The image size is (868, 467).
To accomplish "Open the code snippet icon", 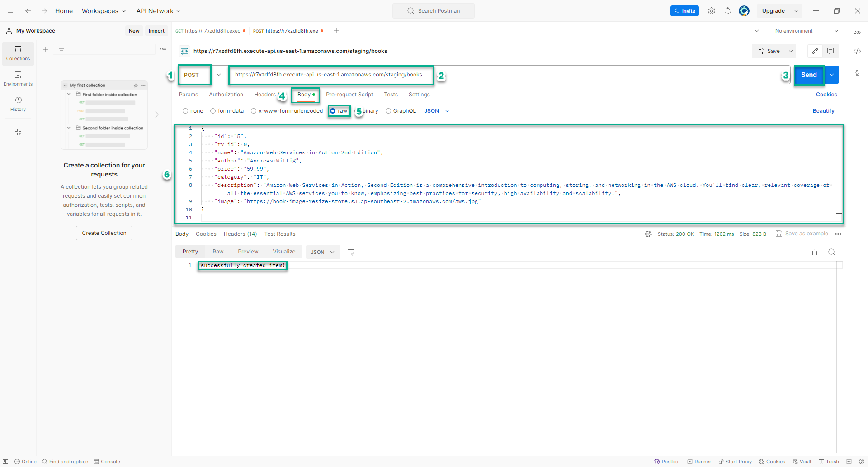I will click(857, 51).
